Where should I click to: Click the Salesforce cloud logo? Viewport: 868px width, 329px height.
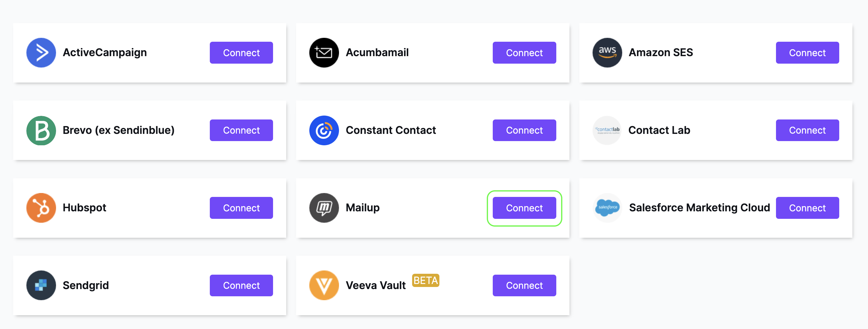tap(607, 208)
